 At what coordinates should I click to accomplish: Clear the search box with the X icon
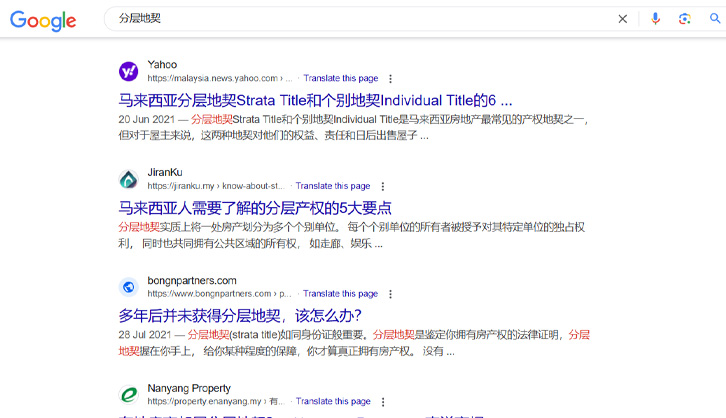(623, 19)
